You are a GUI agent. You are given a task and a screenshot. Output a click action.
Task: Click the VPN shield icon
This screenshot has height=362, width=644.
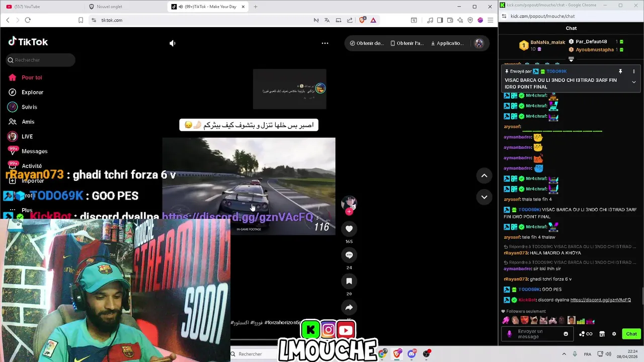(x=470, y=20)
